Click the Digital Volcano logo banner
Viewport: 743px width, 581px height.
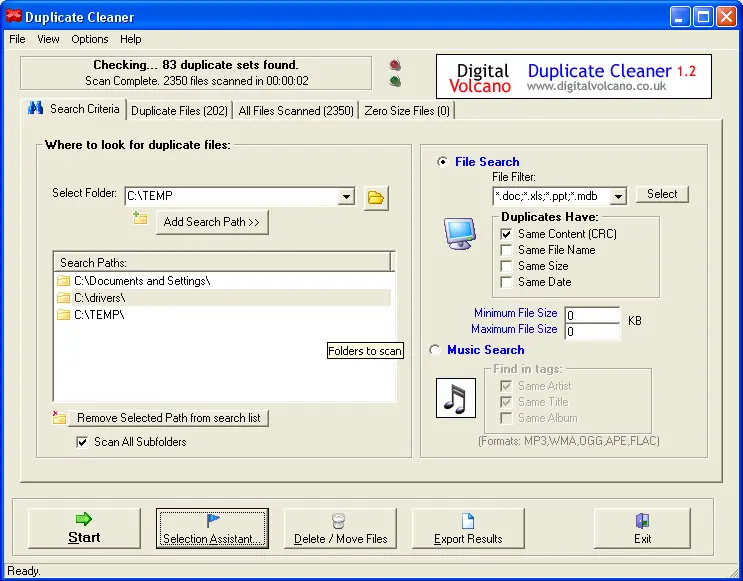point(574,77)
